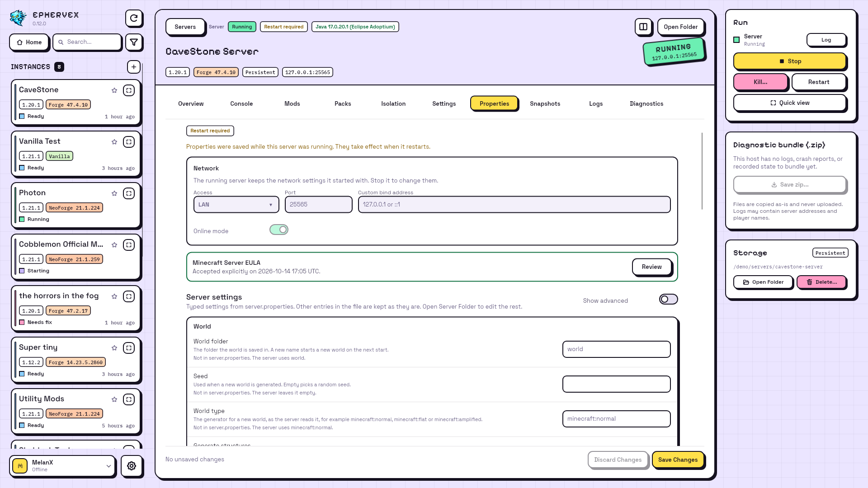Image resolution: width=868 pixels, height=488 pixels.
Task: Click the yellow Stop button
Action: 790,61
